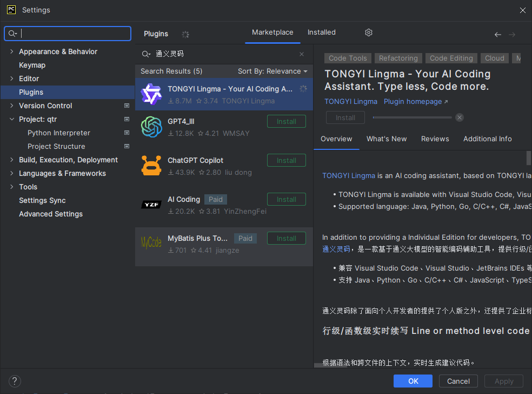Open TONGYI Lingma vendor link

pyautogui.click(x=351, y=102)
